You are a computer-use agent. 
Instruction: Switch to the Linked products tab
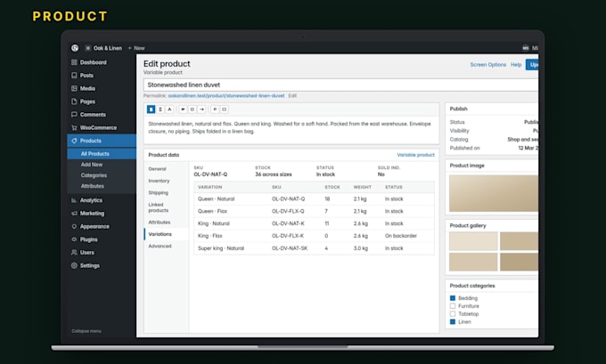pos(159,207)
